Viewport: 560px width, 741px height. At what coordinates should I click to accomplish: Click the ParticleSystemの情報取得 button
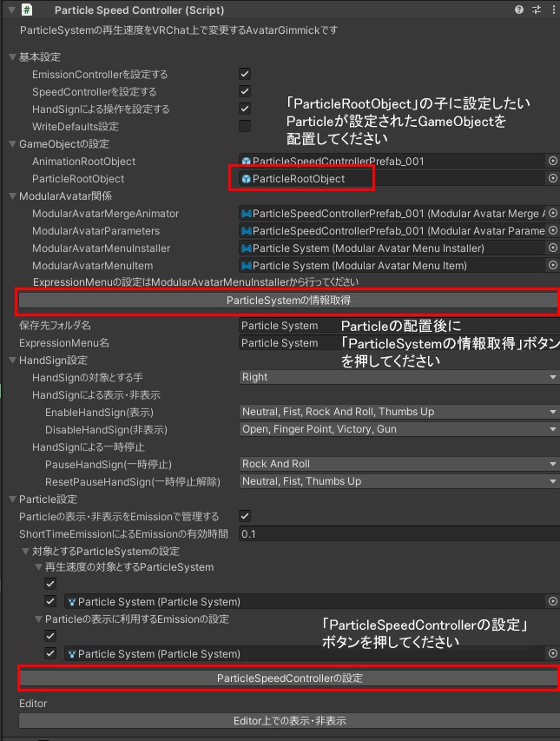288,301
